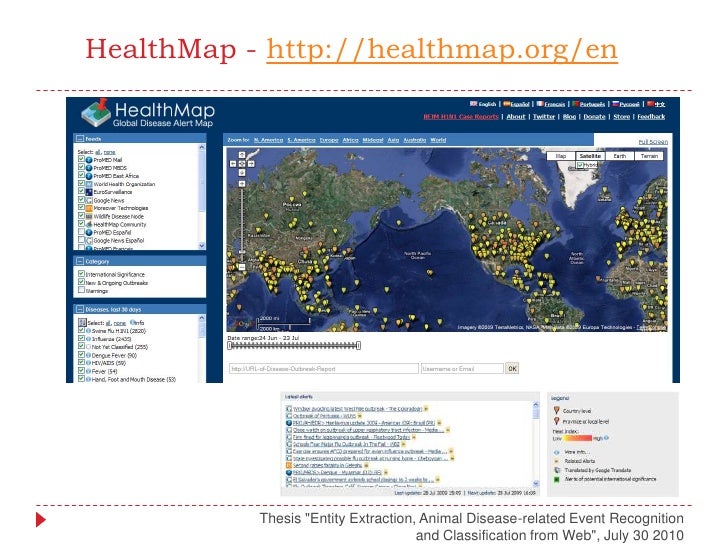
Task: Uncheck the Google News feed checkbox
Action: (x=81, y=200)
